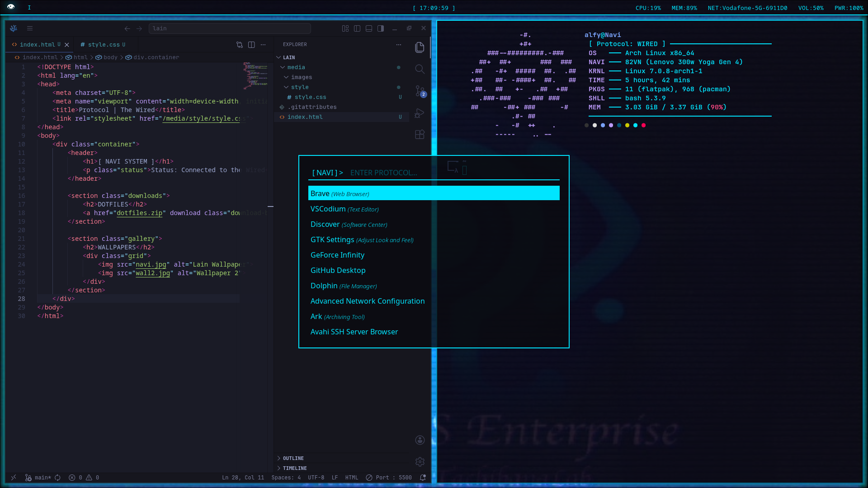Open the Accounts menu icon

(420, 440)
